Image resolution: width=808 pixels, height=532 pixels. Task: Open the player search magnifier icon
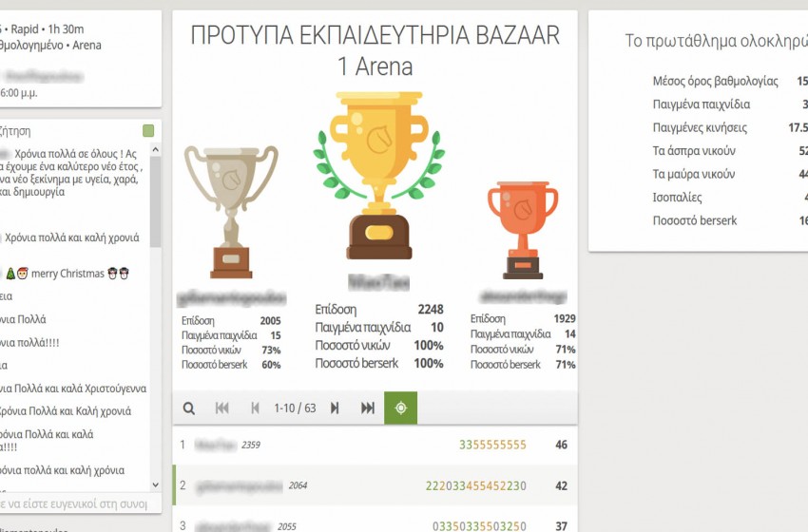click(x=189, y=408)
